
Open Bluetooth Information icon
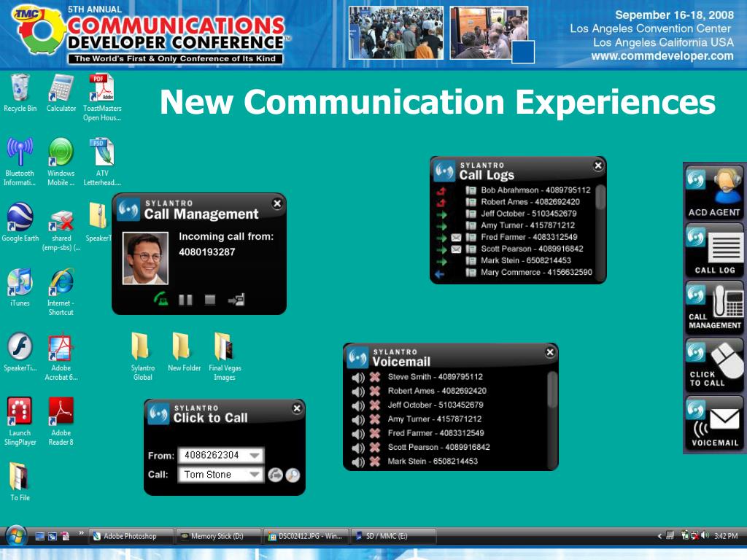(20, 162)
